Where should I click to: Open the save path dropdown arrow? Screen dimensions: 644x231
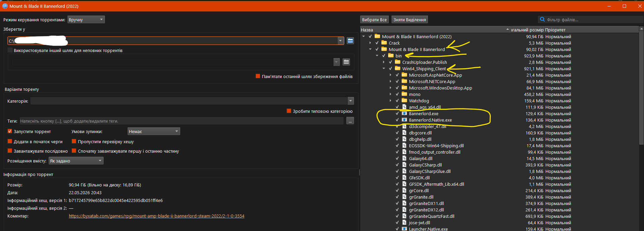click(340, 41)
